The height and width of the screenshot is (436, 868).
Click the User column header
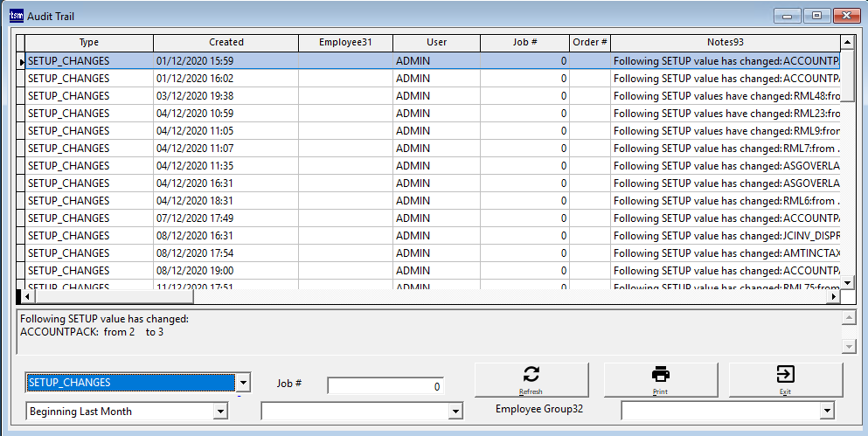[x=436, y=42]
